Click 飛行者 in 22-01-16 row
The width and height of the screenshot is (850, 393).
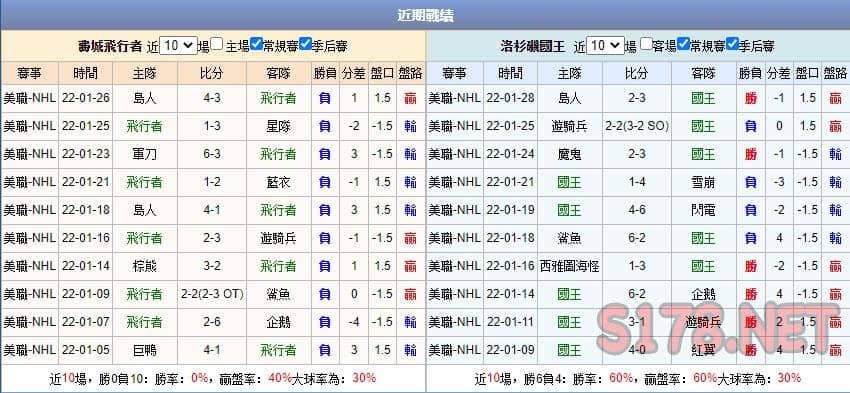145,238
